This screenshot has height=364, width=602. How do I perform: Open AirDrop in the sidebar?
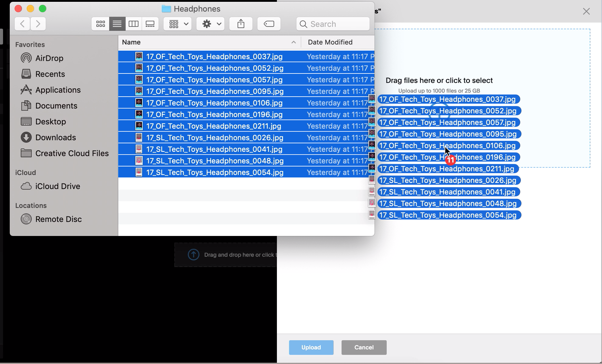coord(42,58)
